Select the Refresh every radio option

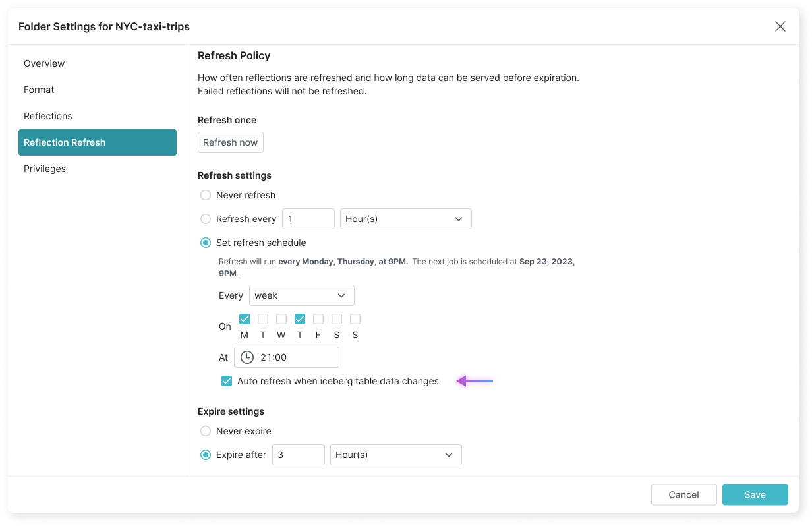(x=206, y=219)
